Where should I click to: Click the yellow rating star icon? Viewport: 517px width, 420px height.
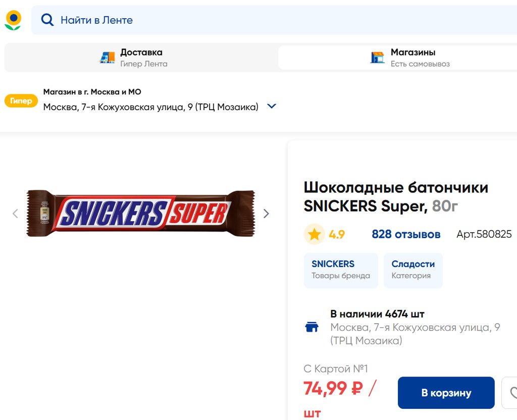(314, 234)
